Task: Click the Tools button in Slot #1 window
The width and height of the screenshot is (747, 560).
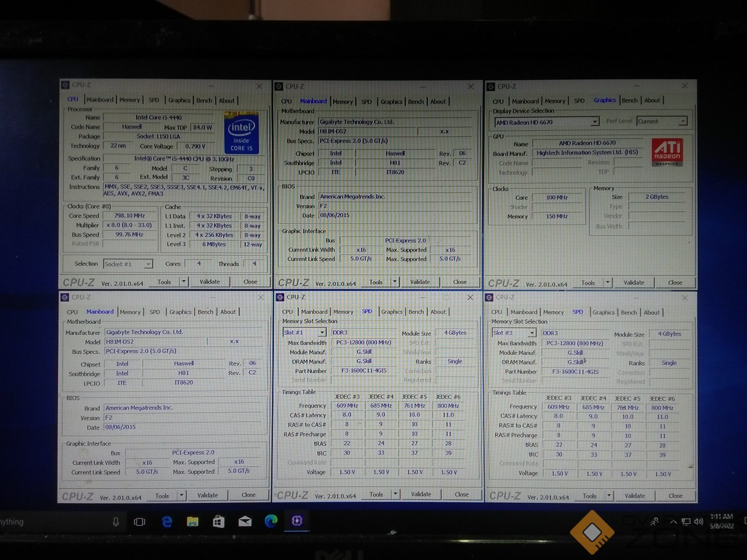Action: point(376,494)
